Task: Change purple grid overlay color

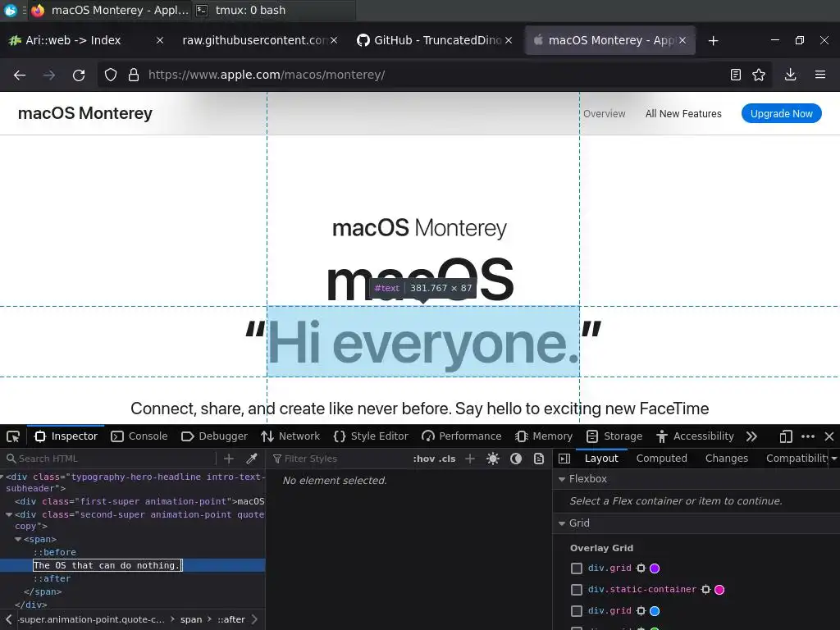Action: (655, 568)
